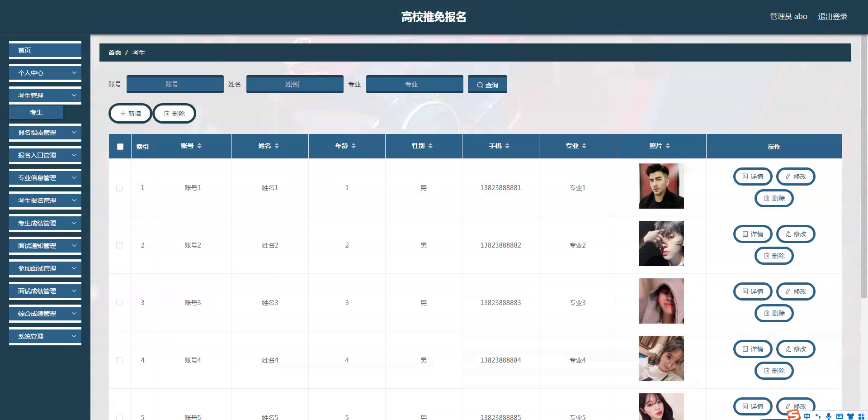
Task: Click the 删除 batch delete button
Action: click(x=175, y=114)
